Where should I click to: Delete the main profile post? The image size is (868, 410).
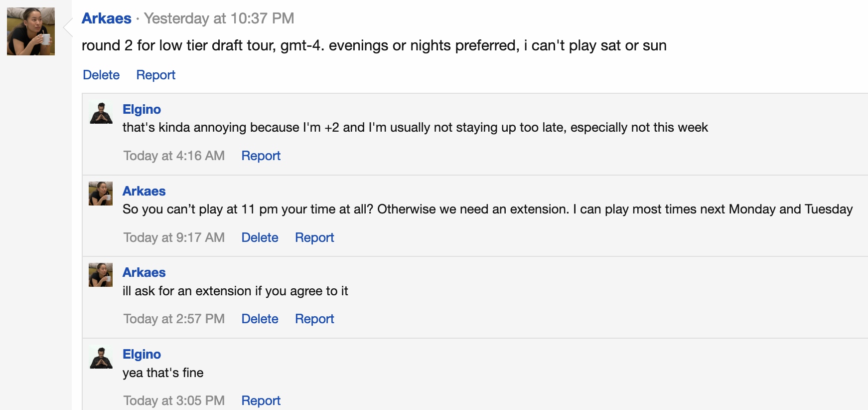pyautogui.click(x=101, y=75)
